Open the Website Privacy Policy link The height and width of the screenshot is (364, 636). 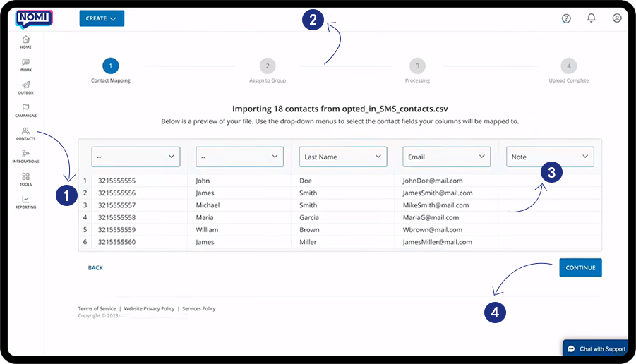click(149, 309)
